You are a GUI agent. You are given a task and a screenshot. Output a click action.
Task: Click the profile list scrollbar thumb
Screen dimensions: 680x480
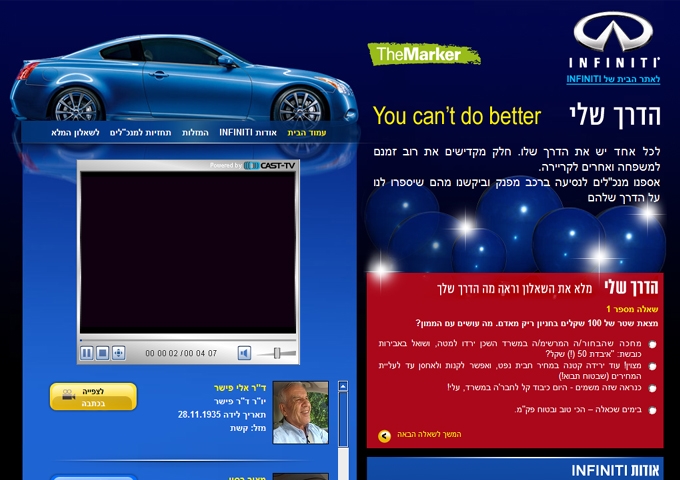(x=343, y=419)
